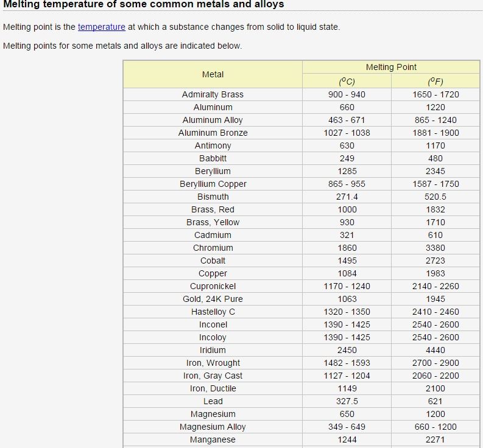This screenshot has height=448, width=483.
Task: Click the Metal column header
Action: click(x=213, y=74)
